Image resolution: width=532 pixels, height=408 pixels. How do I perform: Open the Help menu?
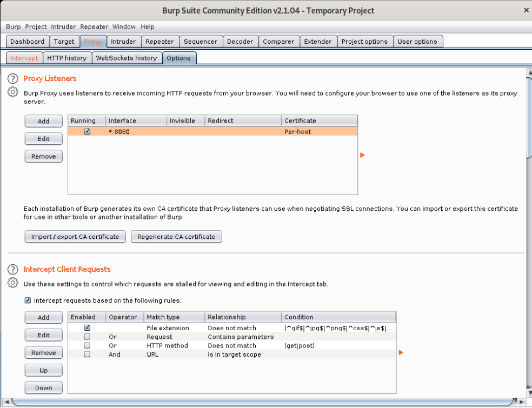click(x=147, y=27)
